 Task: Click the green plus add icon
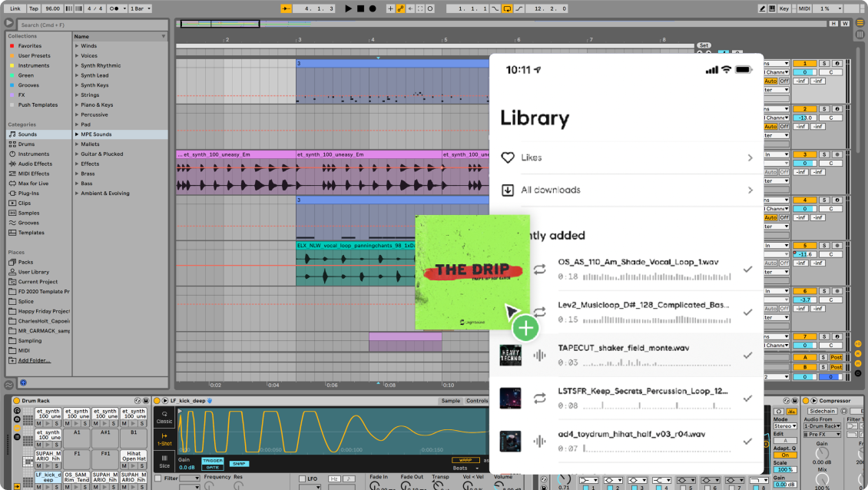pos(525,328)
